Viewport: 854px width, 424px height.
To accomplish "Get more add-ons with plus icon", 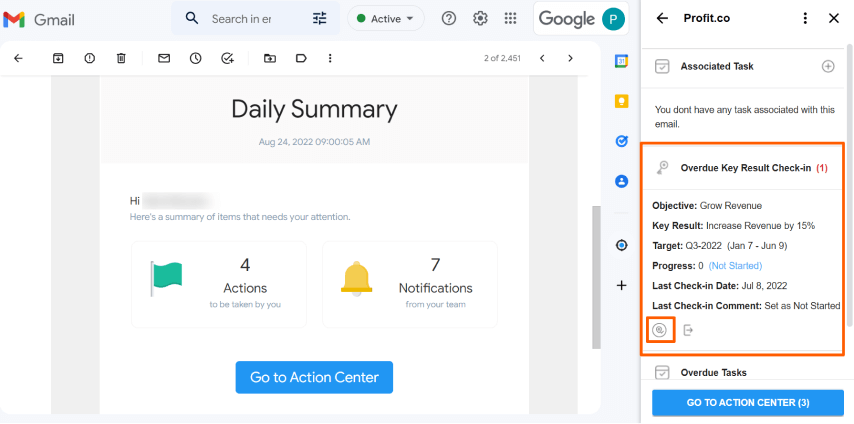I will pyautogui.click(x=621, y=285).
